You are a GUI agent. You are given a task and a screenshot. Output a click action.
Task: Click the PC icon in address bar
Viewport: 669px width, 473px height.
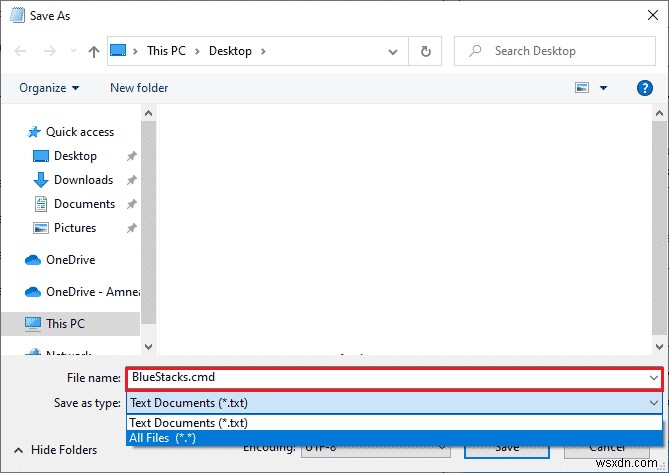(118, 50)
